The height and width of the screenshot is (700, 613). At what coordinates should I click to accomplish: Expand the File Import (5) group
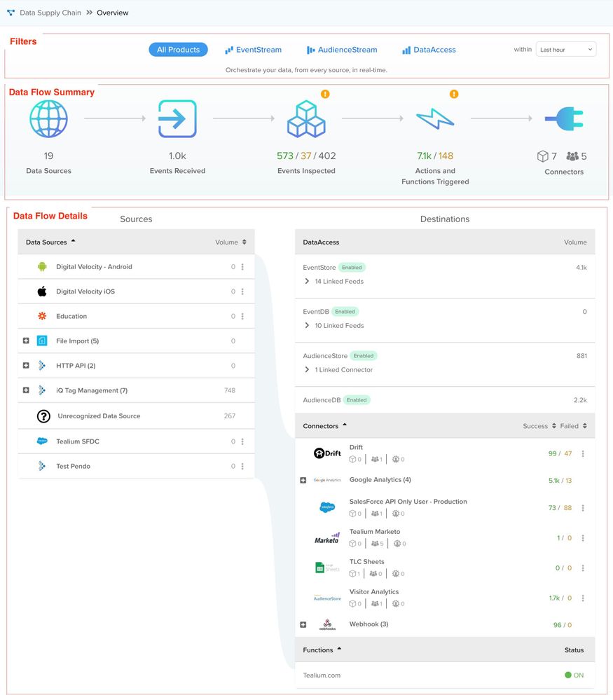point(26,341)
